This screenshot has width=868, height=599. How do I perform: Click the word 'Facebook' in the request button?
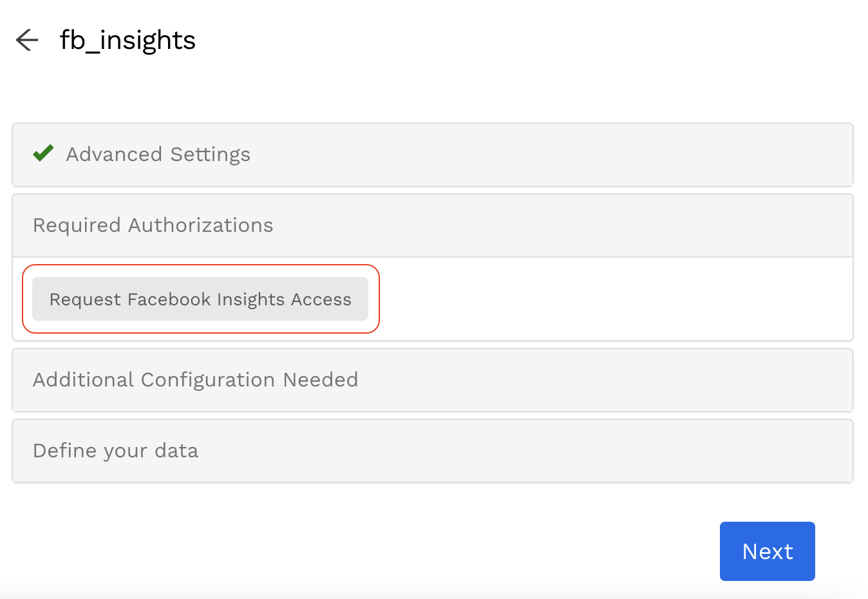[x=169, y=299]
